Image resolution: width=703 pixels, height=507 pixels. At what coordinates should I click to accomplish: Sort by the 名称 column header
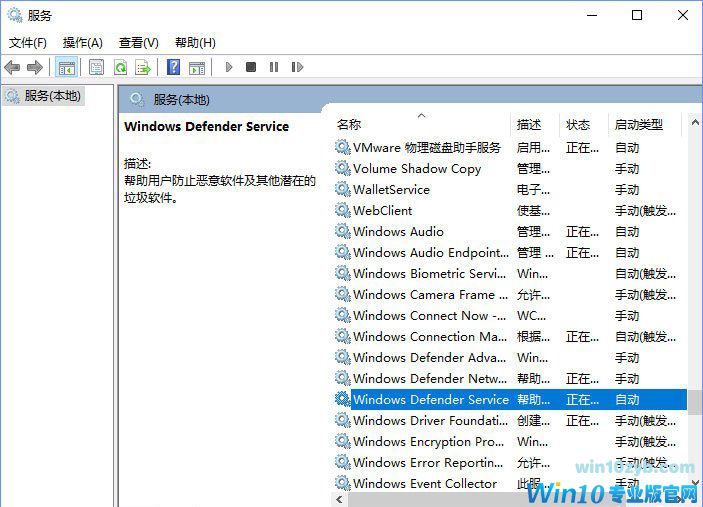(x=349, y=124)
